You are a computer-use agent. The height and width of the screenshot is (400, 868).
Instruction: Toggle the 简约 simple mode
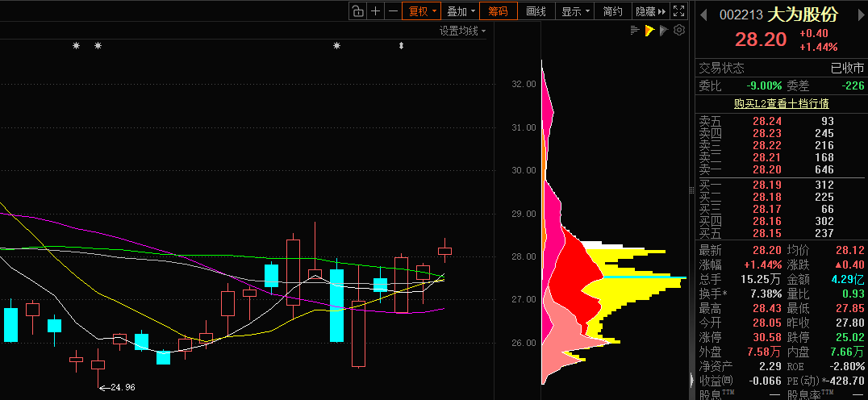pyautogui.click(x=612, y=11)
